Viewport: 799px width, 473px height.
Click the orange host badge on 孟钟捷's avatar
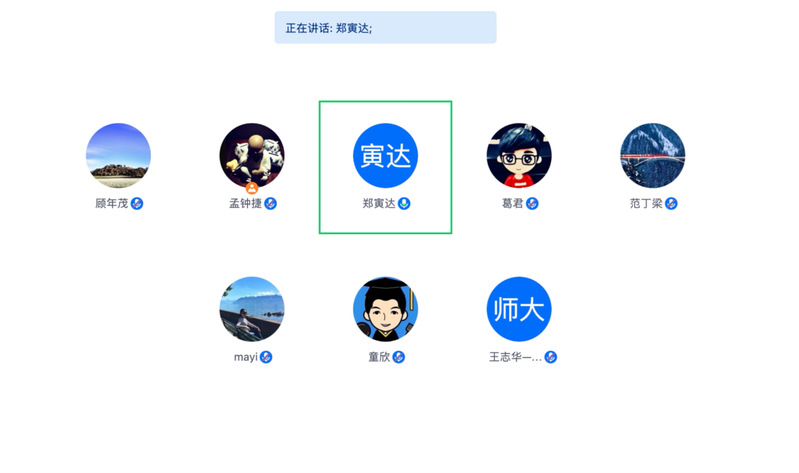[252, 188]
